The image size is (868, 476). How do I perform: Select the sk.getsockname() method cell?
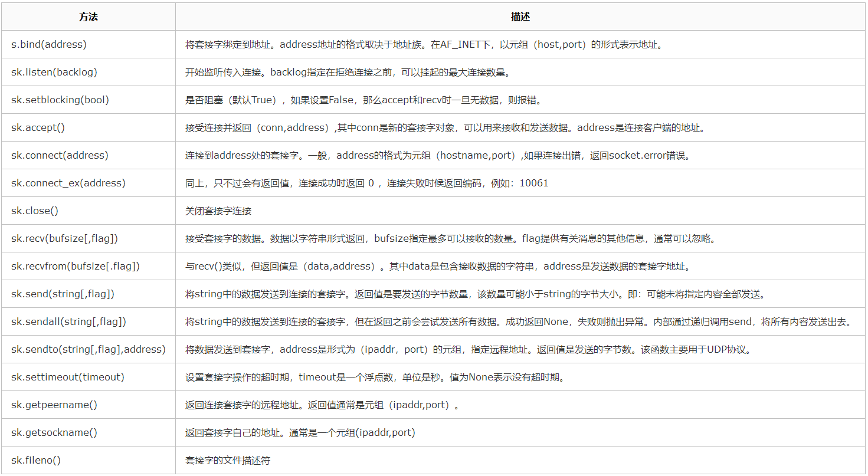point(89,432)
